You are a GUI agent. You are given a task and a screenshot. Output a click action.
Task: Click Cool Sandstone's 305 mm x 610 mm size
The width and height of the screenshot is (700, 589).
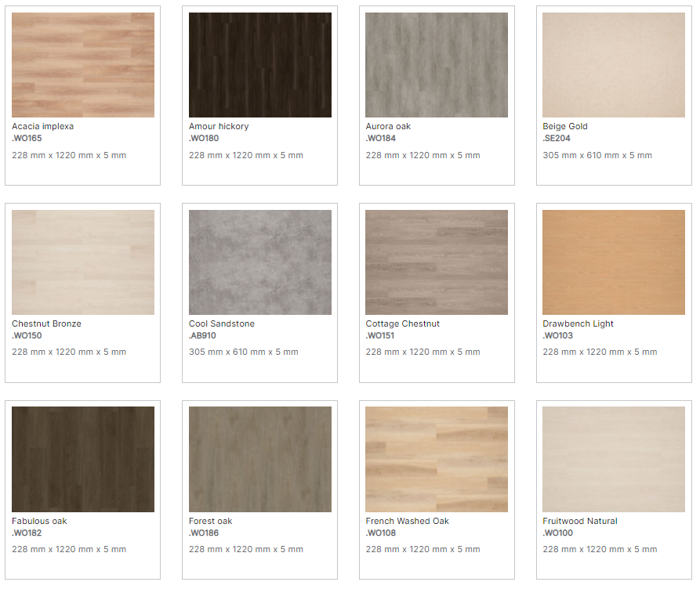click(x=243, y=352)
